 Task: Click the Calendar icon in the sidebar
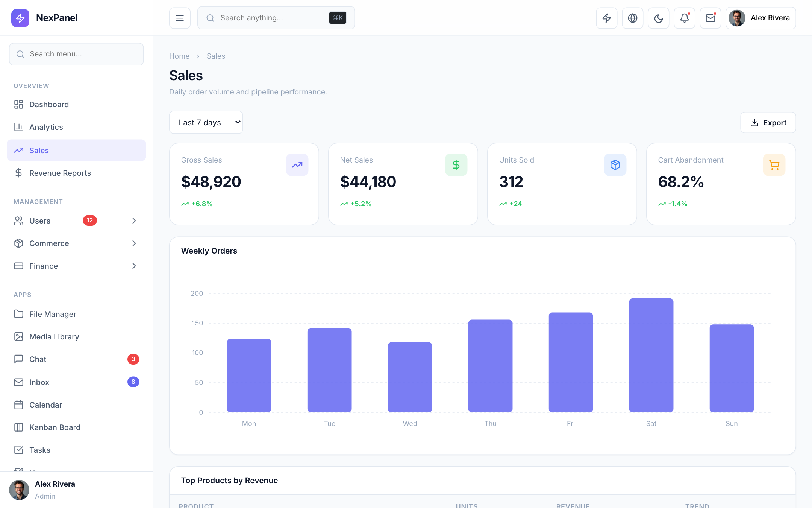coord(18,405)
